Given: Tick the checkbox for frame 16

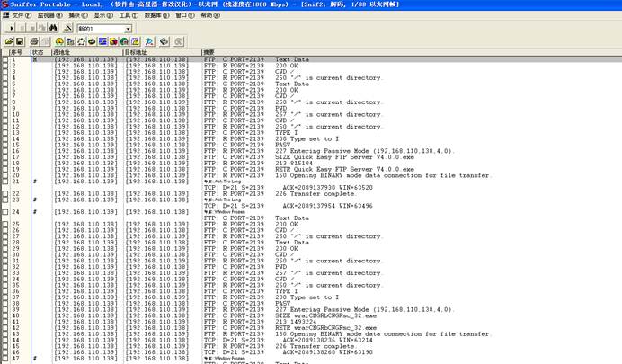Looking at the screenshot, I should (4, 151).
